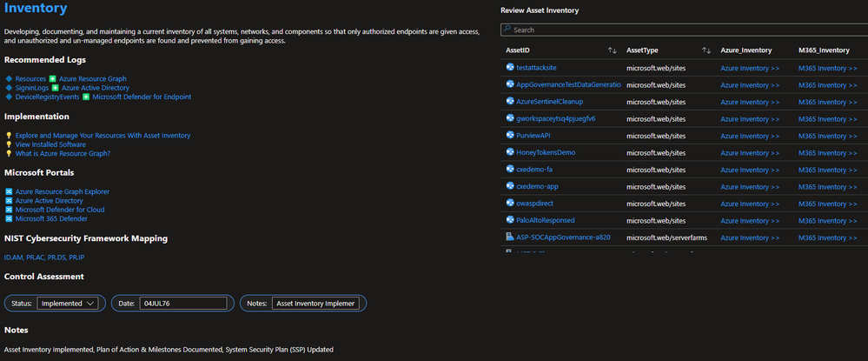Click the cxedemo-app row icon
This screenshot has width=868, height=361.
click(510, 186)
